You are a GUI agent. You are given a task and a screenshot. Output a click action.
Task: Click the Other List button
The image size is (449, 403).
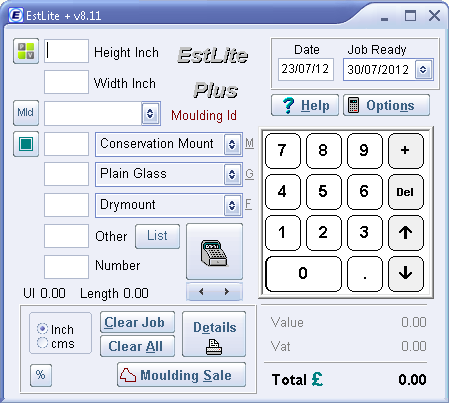click(x=157, y=236)
